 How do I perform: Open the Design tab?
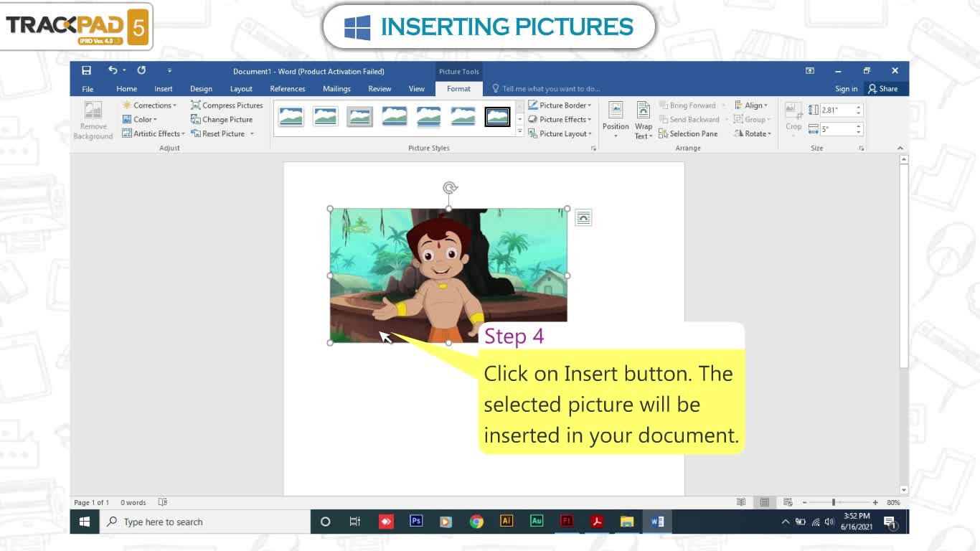coord(201,89)
